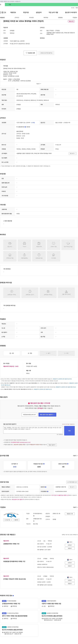
Task: Click the 장애인용 주차장 facility icon
Action: 12,293
